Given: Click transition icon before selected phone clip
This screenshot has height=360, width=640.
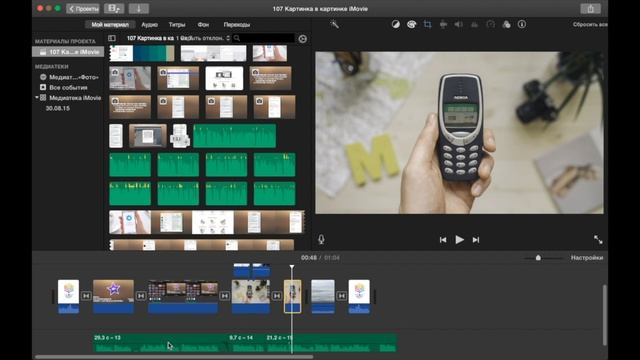Looking at the screenshot, I should click(x=277, y=296).
